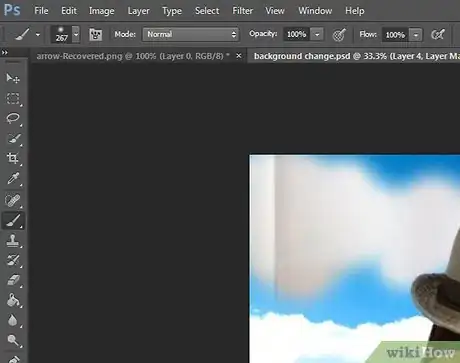
Task: Open the Edit menu
Action: (x=69, y=11)
